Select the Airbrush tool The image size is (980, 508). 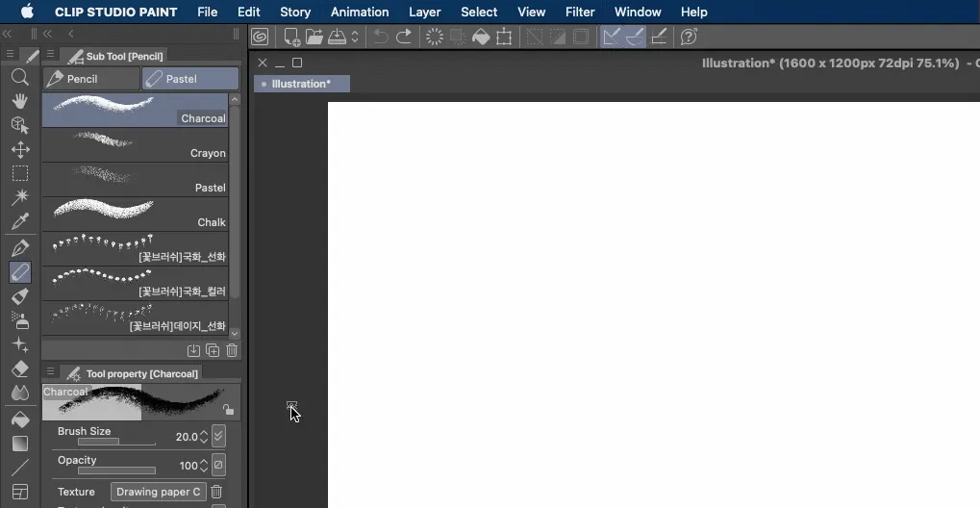(x=20, y=320)
